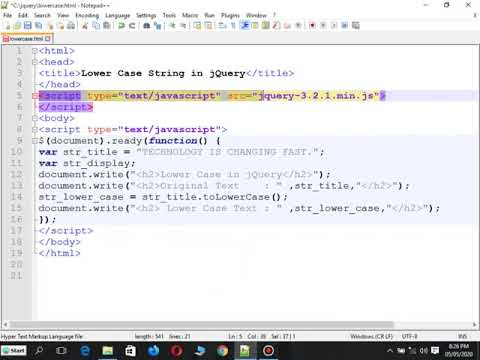The width and height of the screenshot is (480, 360).
Task: Toggle INS mode in the status bar
Action: tap(462, 336)
